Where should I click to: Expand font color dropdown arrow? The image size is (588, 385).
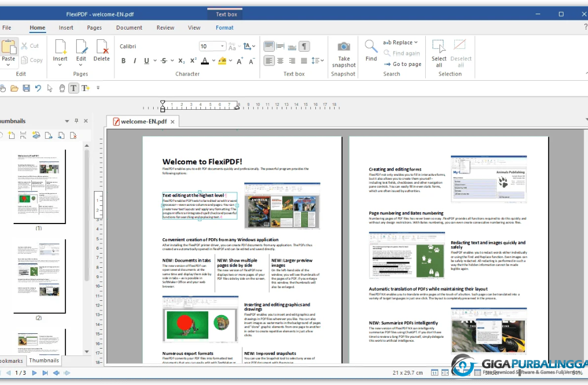(213, 61)
